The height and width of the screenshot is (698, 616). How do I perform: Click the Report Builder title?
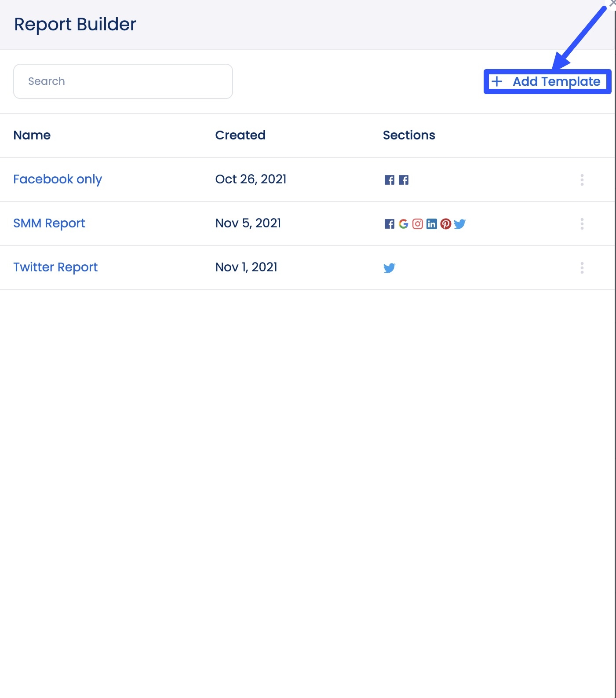tap(75, 25)
